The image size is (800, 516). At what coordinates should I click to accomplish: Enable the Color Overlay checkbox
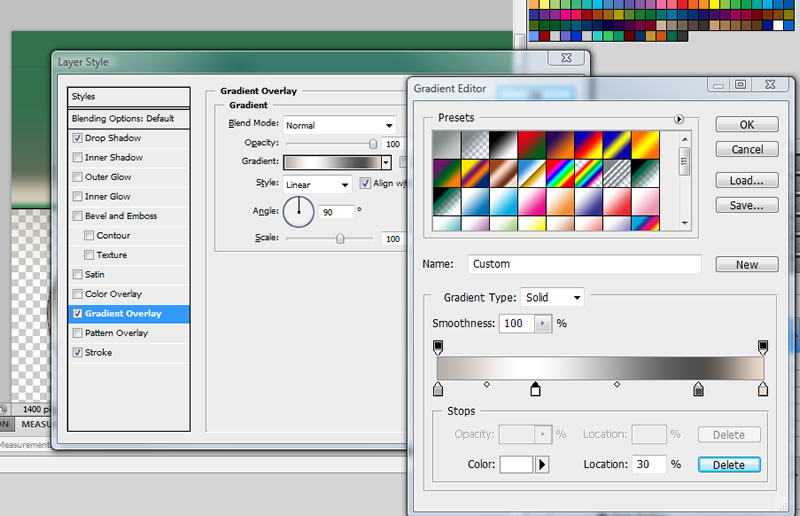pos(78,294)
